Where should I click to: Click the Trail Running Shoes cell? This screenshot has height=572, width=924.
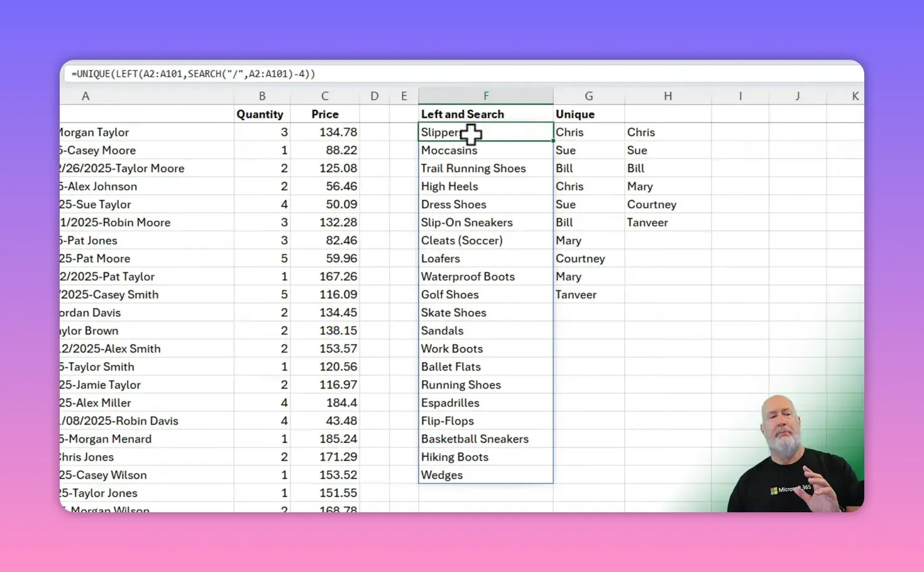click(473, 168)
